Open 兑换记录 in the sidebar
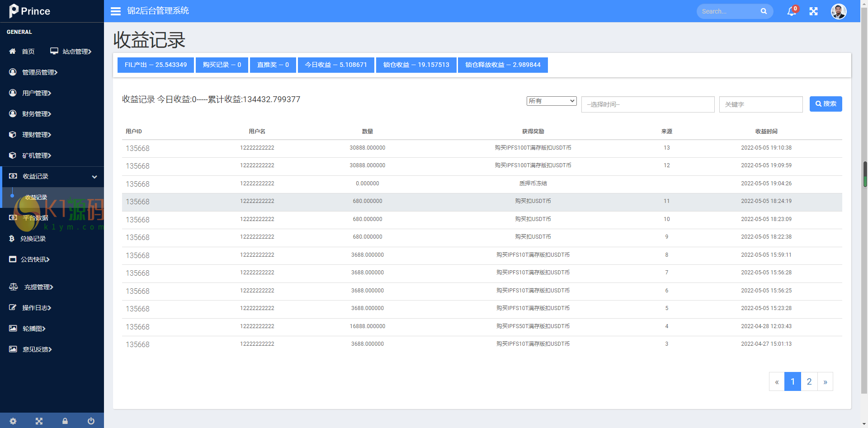Image resolution: width=868 pixels, height=428 pixels. (x=33, y=239)
